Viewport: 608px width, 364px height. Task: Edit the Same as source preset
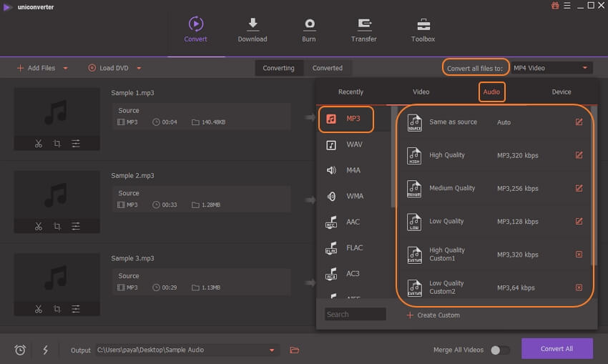[x=579, y=122]
